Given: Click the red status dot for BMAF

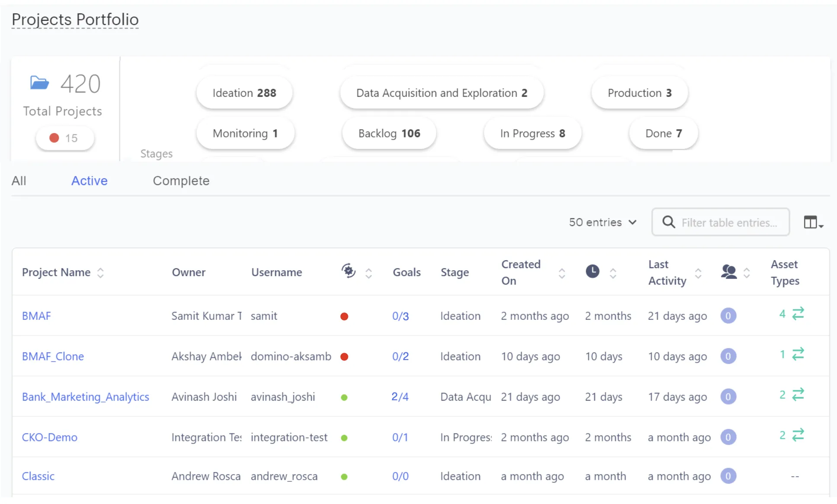Looking at the screenshot, I should pyautogui.click(x=344, y=316).
